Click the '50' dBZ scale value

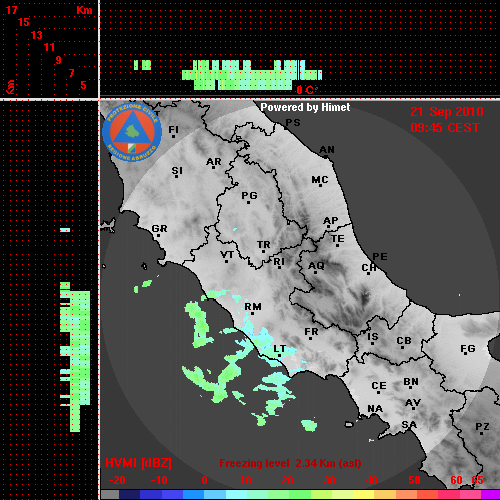click(414, 480)
